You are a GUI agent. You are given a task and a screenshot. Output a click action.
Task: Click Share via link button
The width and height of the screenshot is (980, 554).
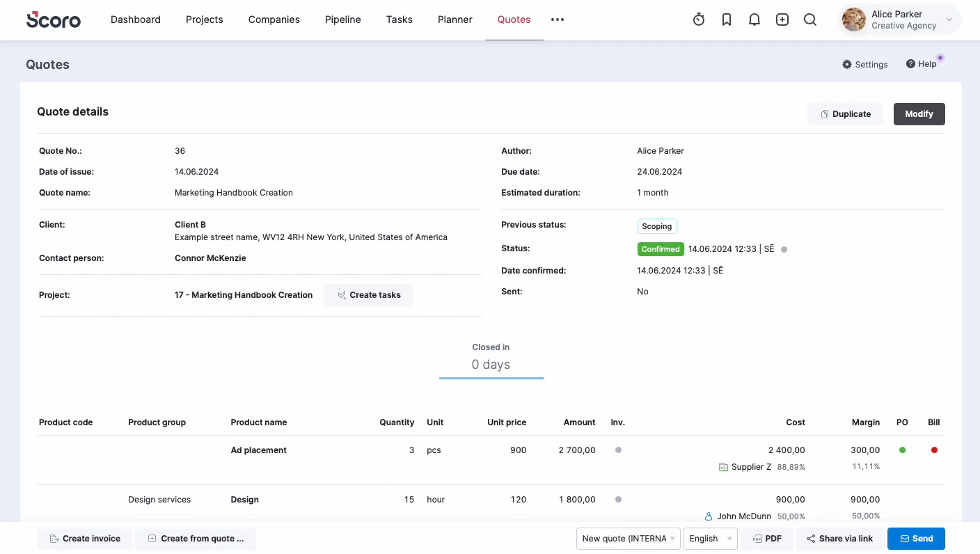[x=839, y=539]
